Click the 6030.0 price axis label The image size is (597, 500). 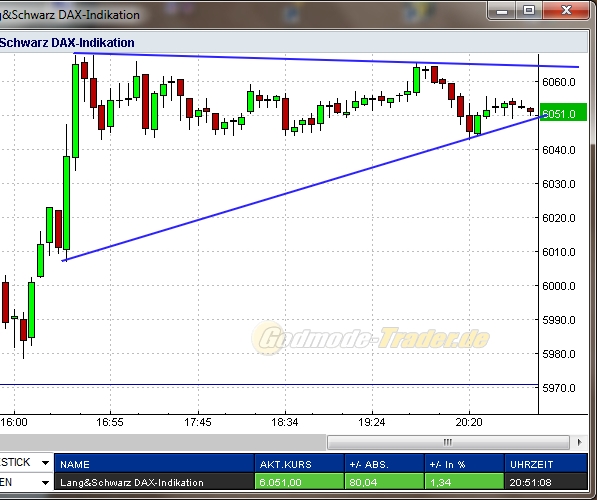point(559,184)
